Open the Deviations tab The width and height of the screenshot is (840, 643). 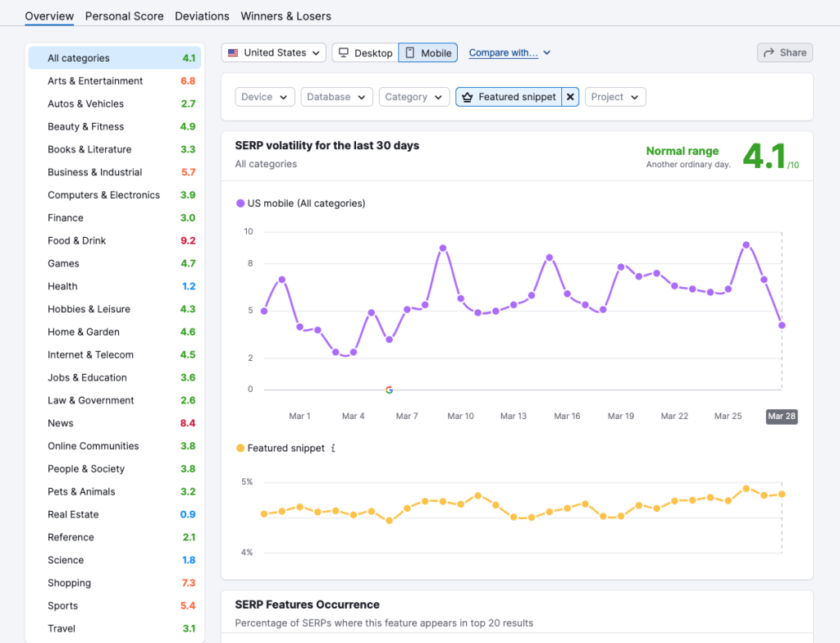click(x=202, y=16)
